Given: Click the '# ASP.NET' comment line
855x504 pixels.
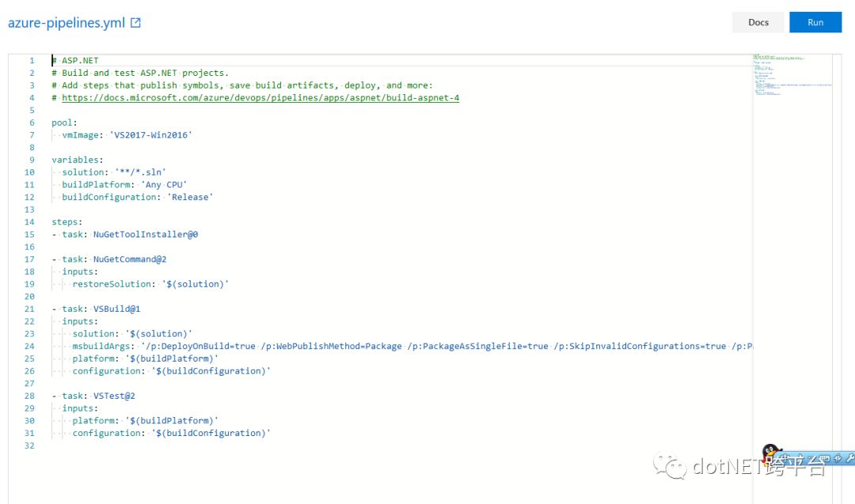Looking at the screenshot, I should point(75,60).
